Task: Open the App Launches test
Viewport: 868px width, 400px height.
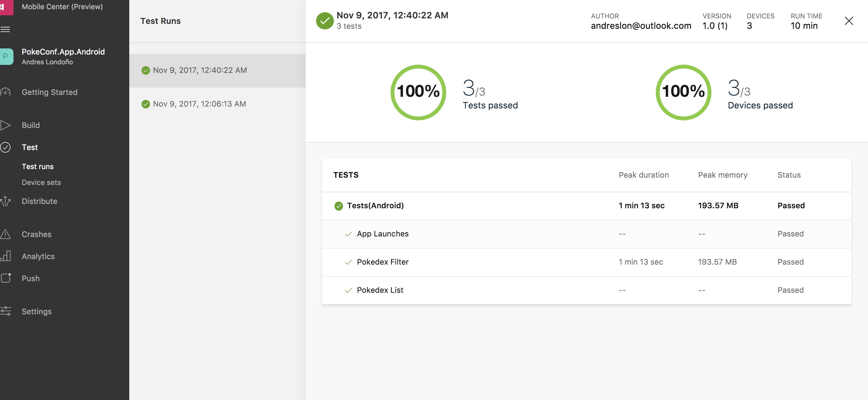Action: tap(587, 234)
